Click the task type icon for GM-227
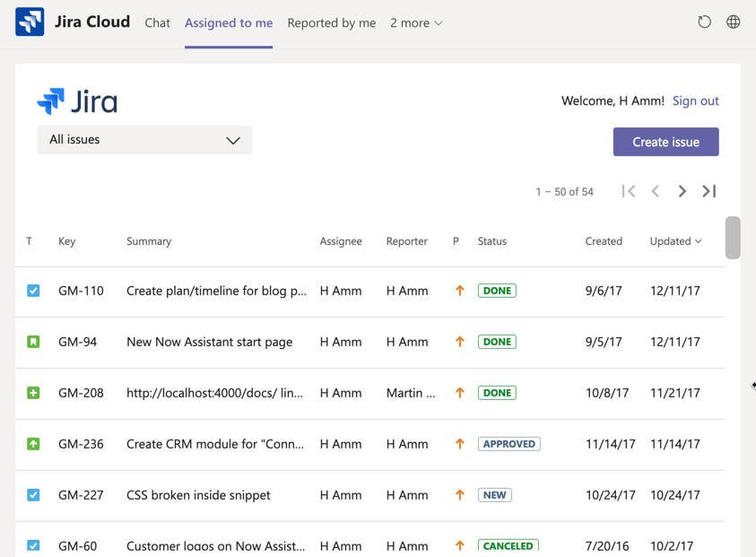The width and height of the screenshot is (756, 557). 33,495
